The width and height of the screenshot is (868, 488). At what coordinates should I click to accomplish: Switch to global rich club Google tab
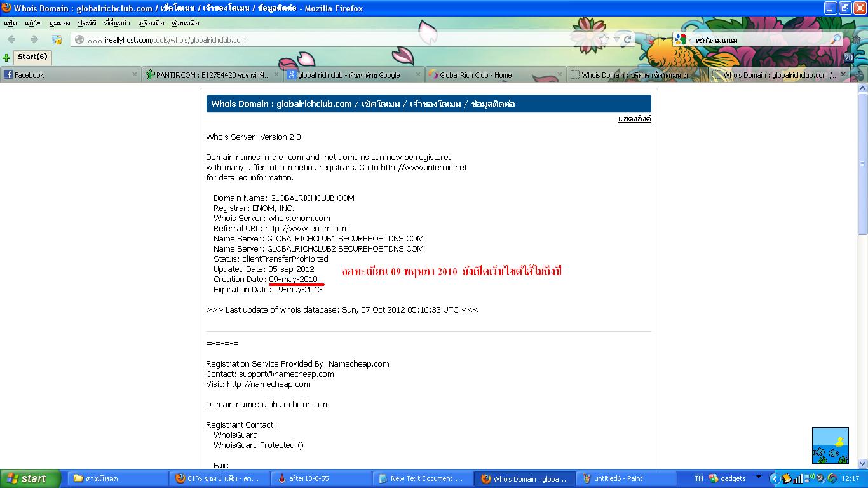353,74
